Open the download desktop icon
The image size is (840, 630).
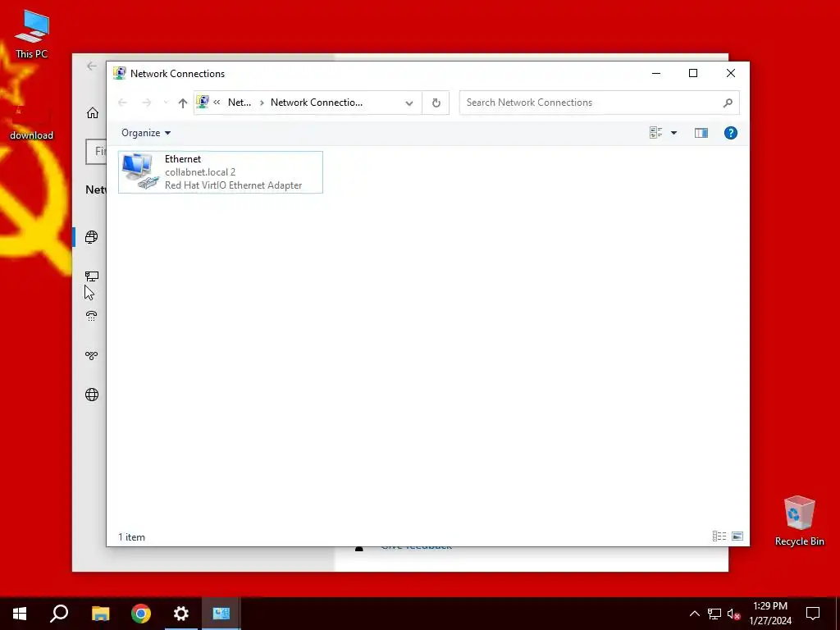point(32,123)
